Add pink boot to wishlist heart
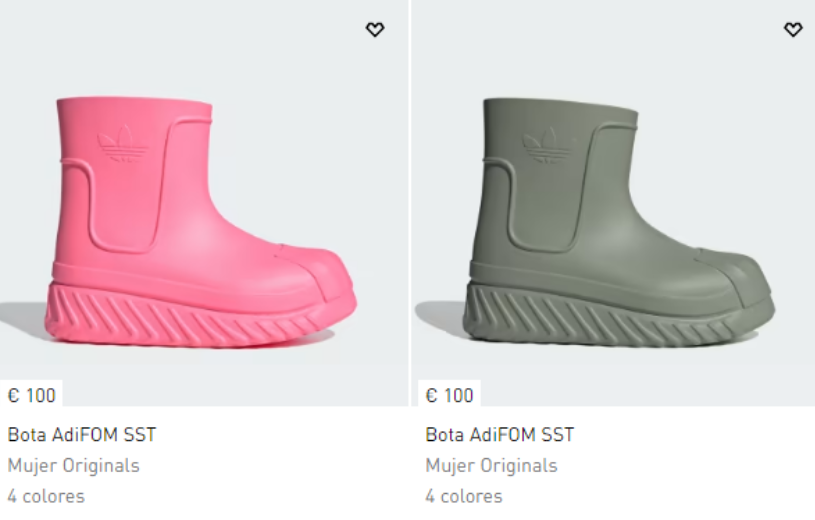Viewport: 815px width, 520px height. coord(375,29)
